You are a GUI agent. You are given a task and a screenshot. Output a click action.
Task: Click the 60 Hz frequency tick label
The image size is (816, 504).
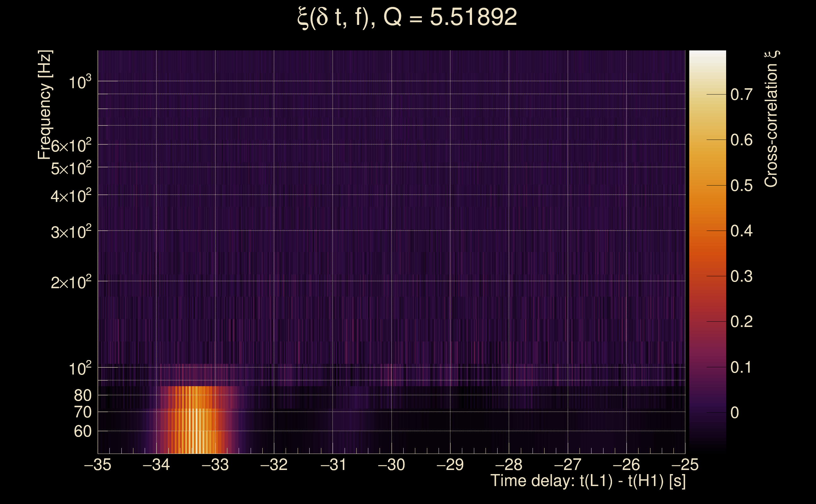[82, 431]
